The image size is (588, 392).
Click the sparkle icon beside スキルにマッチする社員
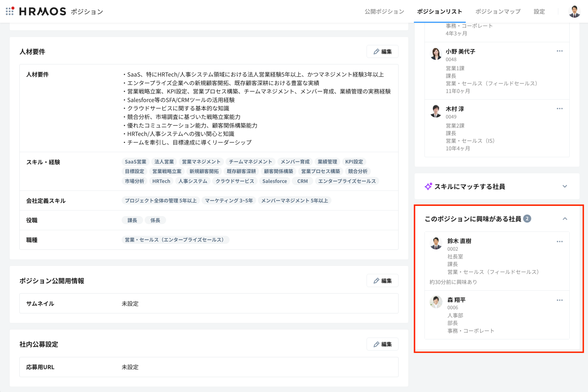coord(428,187)
